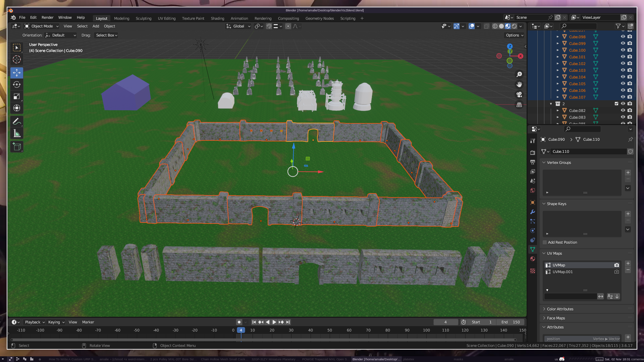The image size is (644, 362).
Task: Open the Object Mode dropdown
Action: [x=42, y=26]
